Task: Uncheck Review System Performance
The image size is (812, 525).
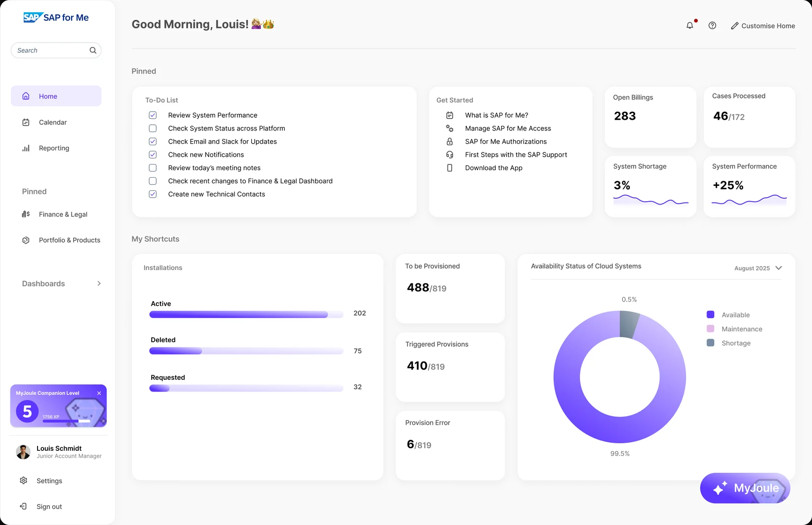Action: pos(153,115)
